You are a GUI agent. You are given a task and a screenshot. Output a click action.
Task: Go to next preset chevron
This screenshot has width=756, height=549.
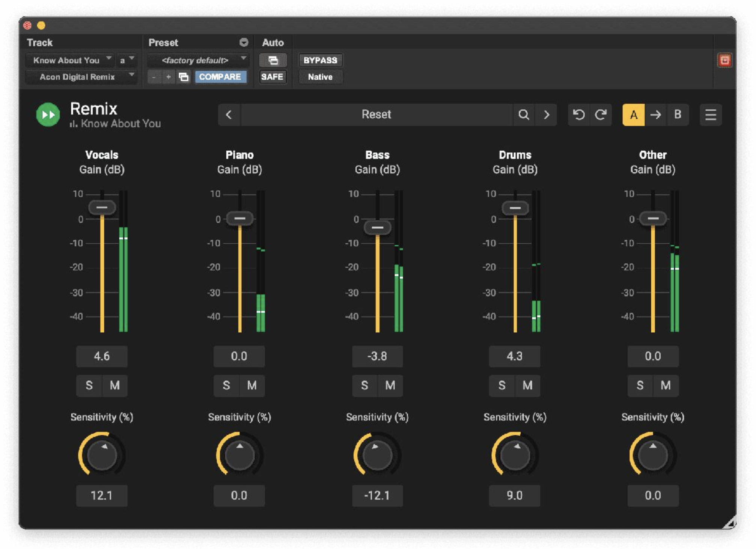(546, 115)
